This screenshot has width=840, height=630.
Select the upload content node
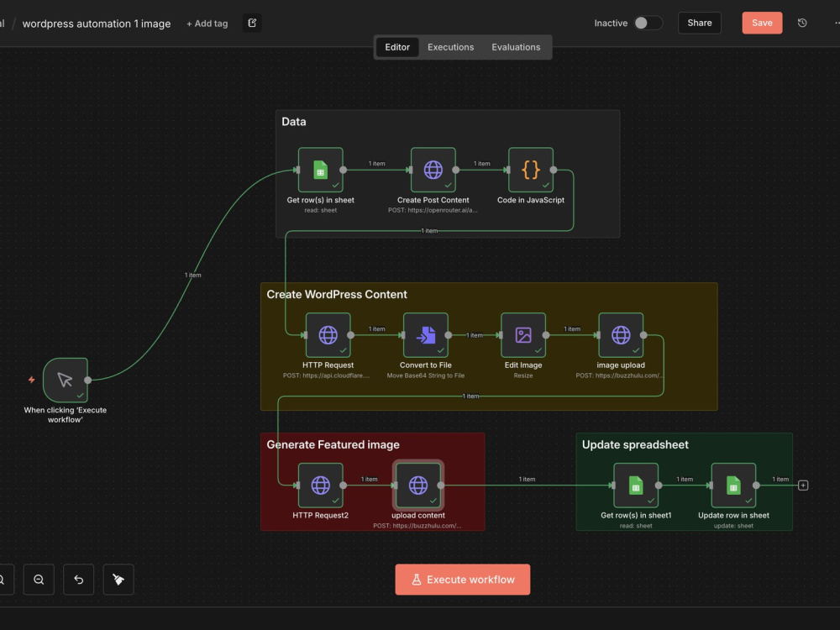point(417,486)
